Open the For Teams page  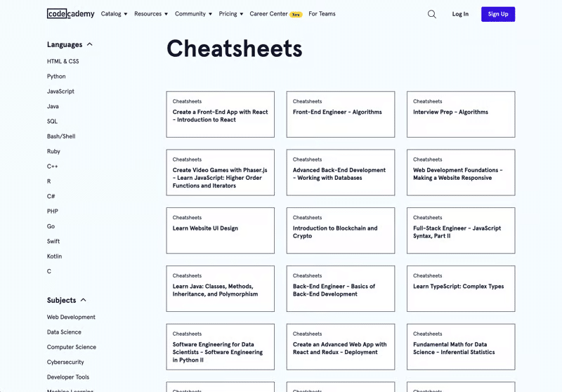click(x=322, y=14)
